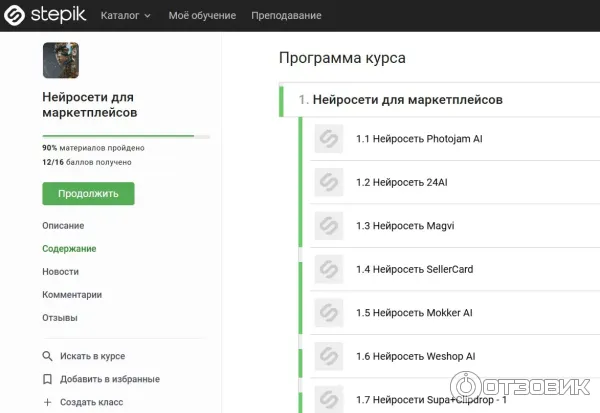600x413 pixels.
Task: Click the green Продолжить button
Action: pyautogui.click(x=88, y=193)
